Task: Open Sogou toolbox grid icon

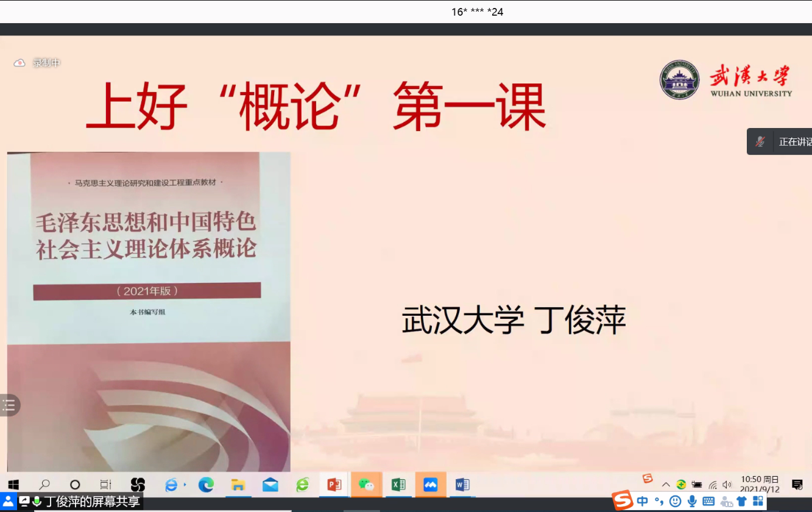Action: [x=758, y=501]
